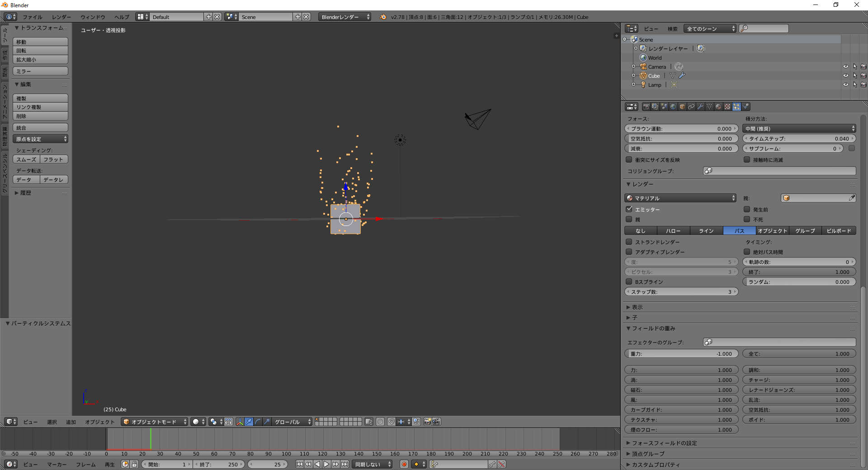Open the World properties tab

(x=673, y=107)
